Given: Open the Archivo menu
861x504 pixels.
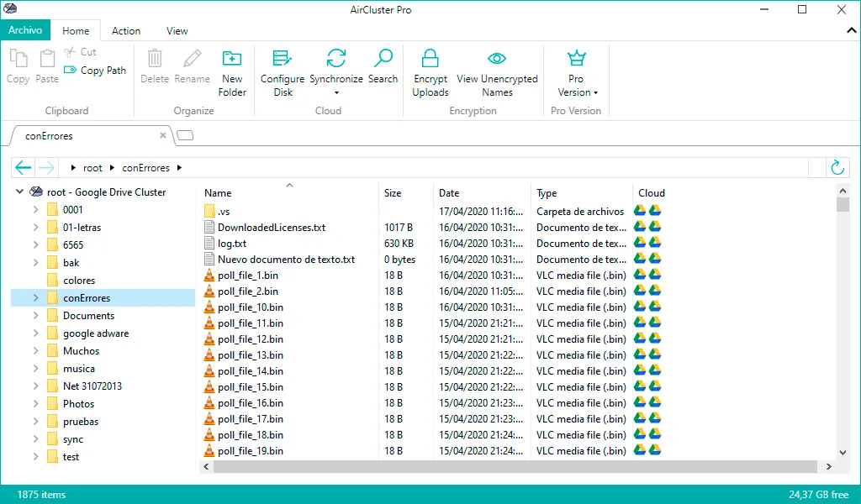Looking at the screenshot, I should [25, 30].
